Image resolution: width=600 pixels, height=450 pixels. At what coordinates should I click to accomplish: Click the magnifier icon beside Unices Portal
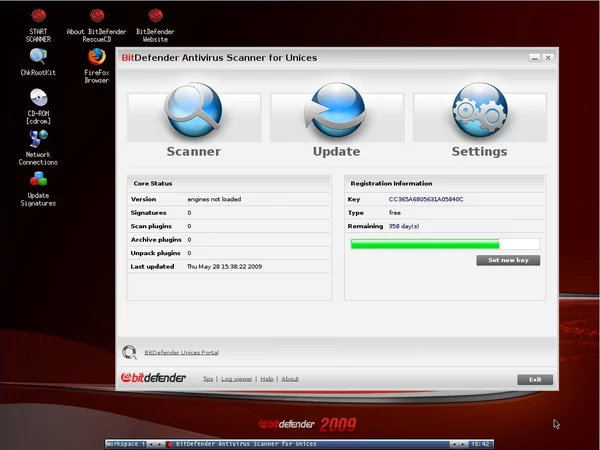click(129, 352)
